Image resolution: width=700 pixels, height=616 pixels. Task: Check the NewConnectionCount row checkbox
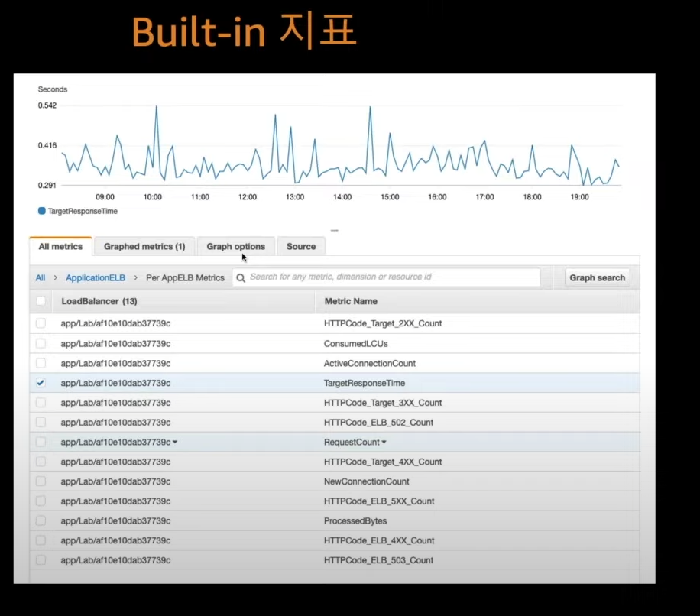tap(41, 481)
